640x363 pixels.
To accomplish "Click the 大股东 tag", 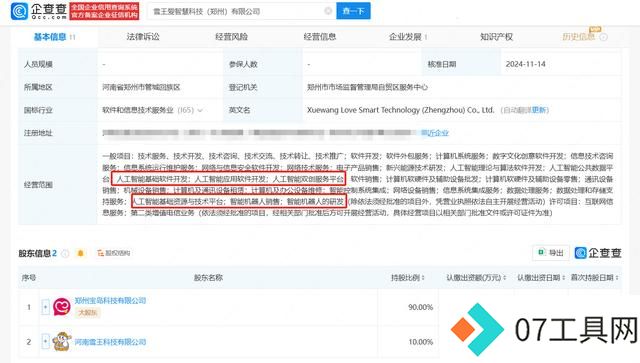I will [x=87, y=313].
